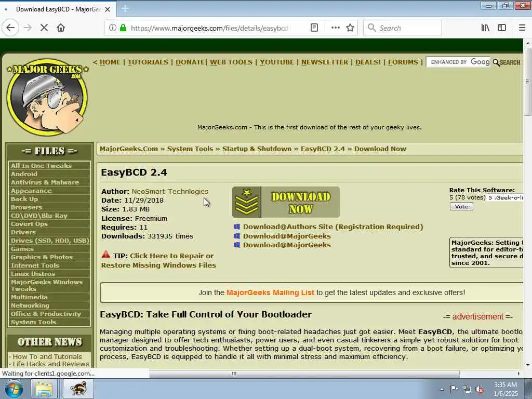Open the TUTORIALS nav link
Viewport: 532px width, 399px height.
tap(148, 62)
